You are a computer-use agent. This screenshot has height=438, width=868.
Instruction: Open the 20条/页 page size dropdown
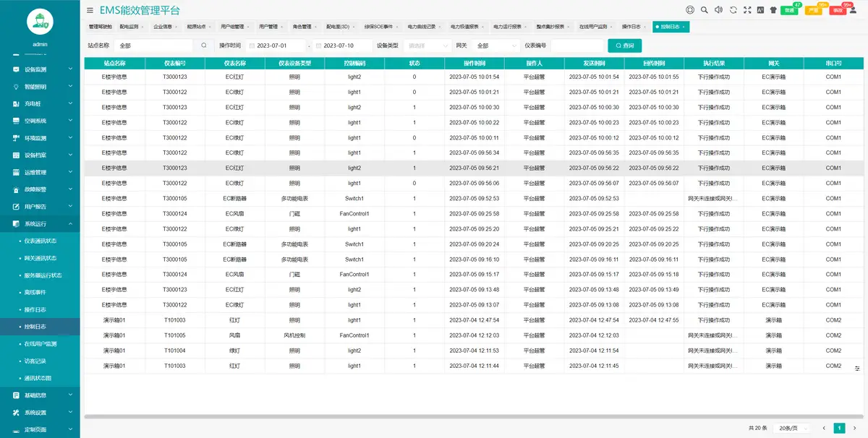[791, 428]
